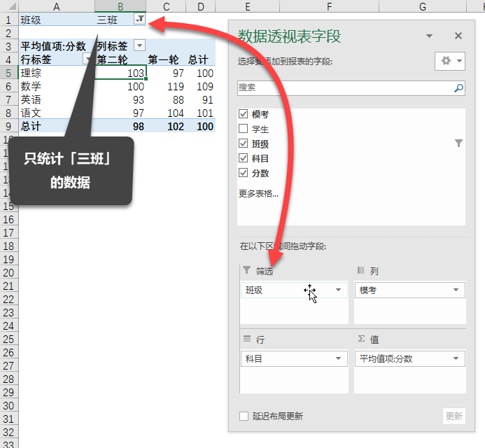Expand the 班级 item in filter area
The width and height of the screenshot is (485, 448).
coord(339,290)
